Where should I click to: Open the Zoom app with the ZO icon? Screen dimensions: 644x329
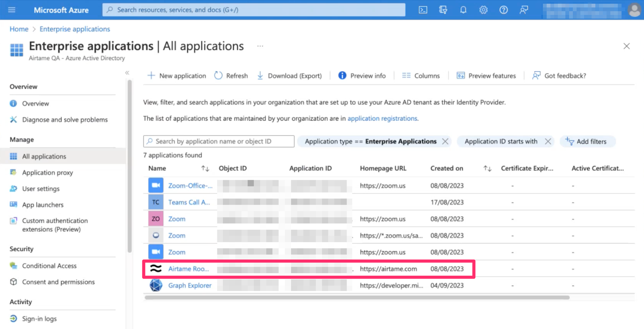click(177, 219)
